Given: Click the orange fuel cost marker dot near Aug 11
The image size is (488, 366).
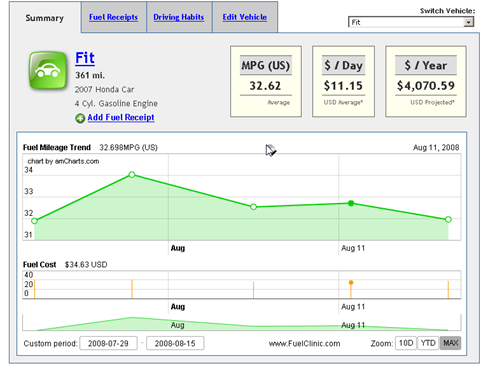Looking at the screenshot, I should pyautogui.click(x=351, y=282).
